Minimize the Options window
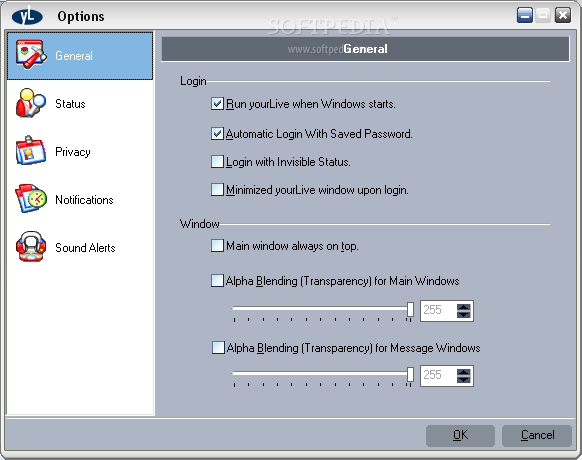The height and width of the screenshot is (460, 582). (x=525, y=15)
